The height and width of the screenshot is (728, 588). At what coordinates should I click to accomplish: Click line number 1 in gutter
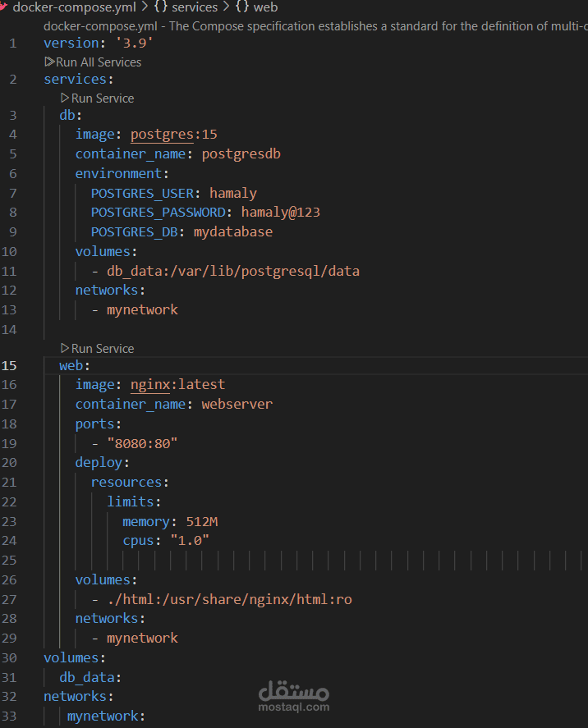pos(12,43)
